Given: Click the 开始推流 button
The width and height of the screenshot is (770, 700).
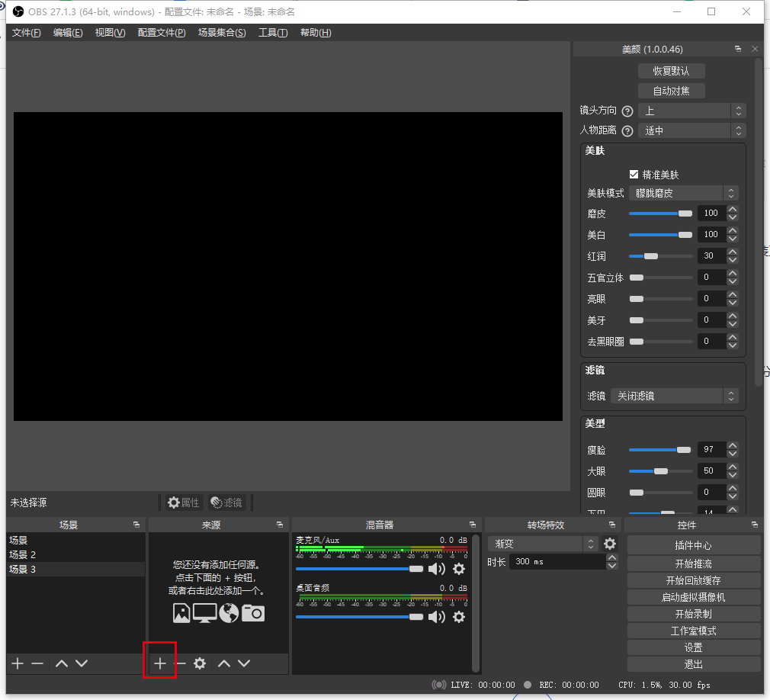Looking at the screenshot, I should 693,564.
